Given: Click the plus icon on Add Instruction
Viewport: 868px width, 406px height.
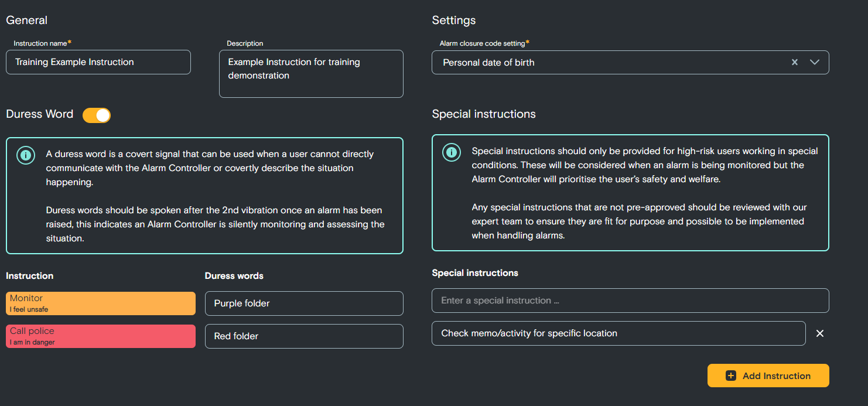Looking at the screenshot, I should pos(731,375).
